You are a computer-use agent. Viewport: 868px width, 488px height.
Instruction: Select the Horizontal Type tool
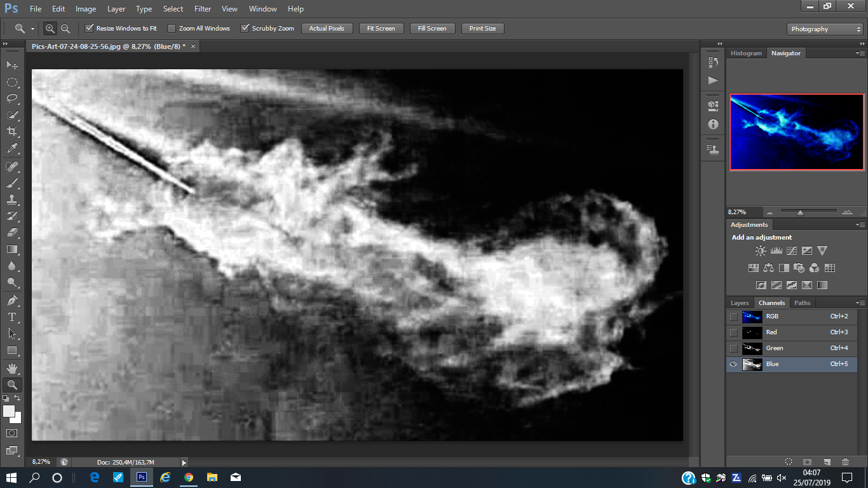[x=11, y=317]
